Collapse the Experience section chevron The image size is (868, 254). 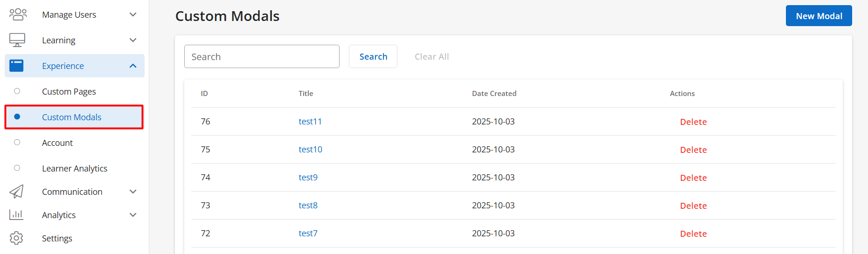(133, 66)
